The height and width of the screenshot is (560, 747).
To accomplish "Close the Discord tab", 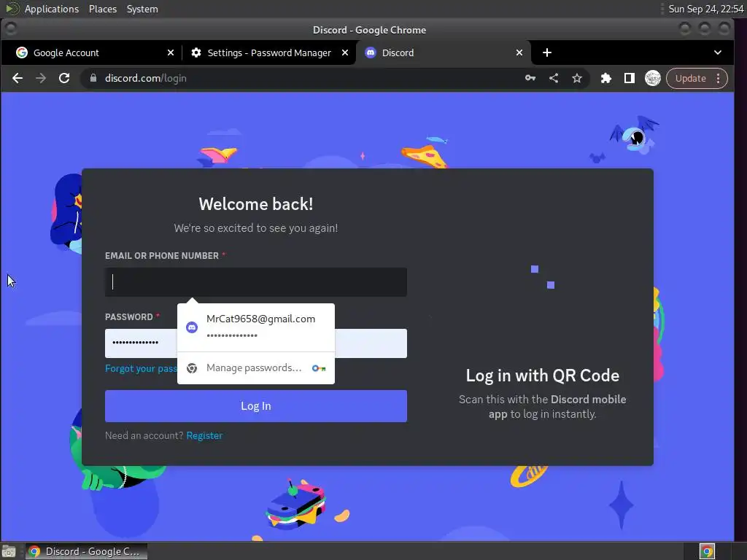I will point(519,52).
